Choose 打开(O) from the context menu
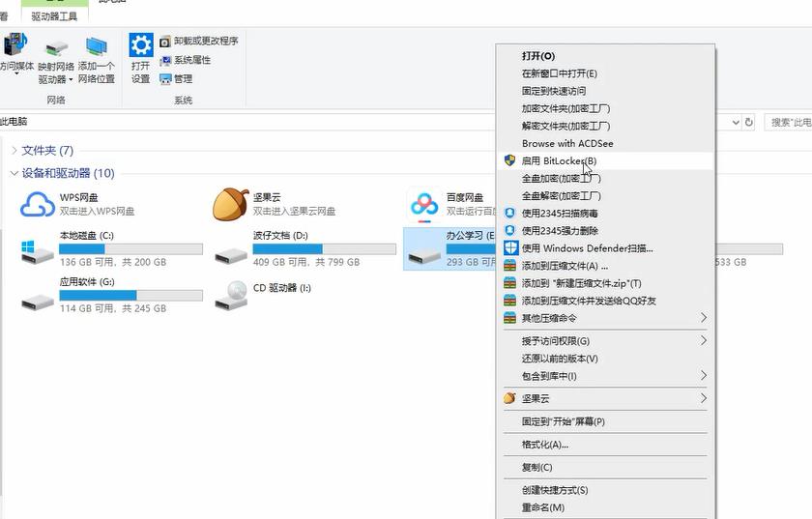812x519 pixels. (606, 56)
